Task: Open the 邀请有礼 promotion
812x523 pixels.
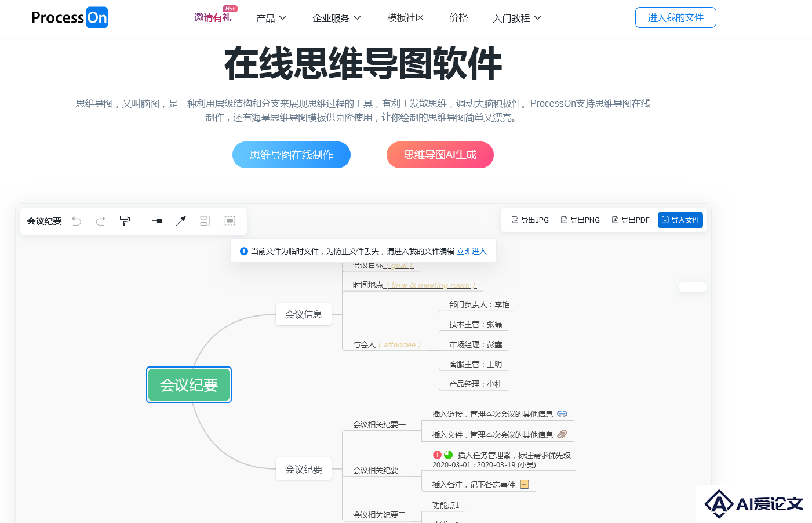Action: coord(213,18)
